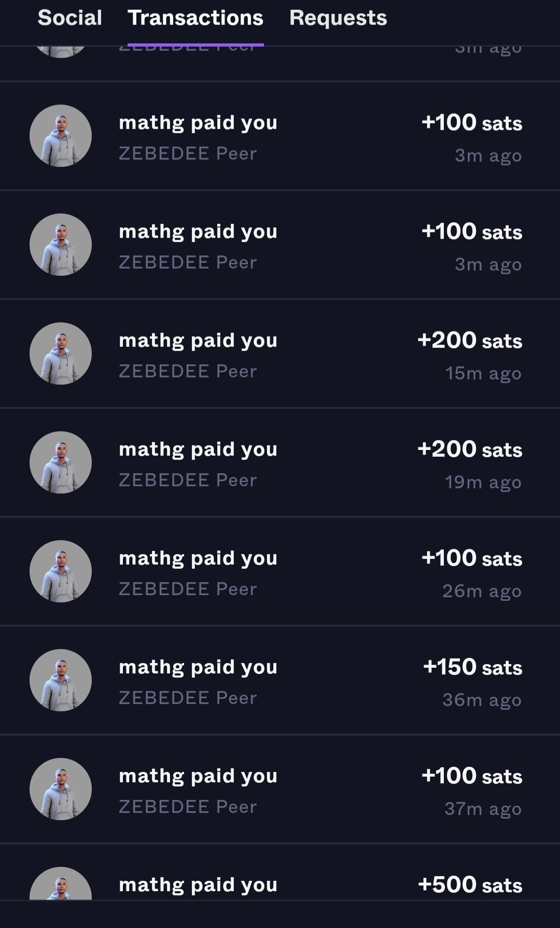The height and width of the screenshot is (928, 560).
Task: Tap mathg's avatar on the 15m ago payment
Action: pyautogui.click(x=61, y=354)
